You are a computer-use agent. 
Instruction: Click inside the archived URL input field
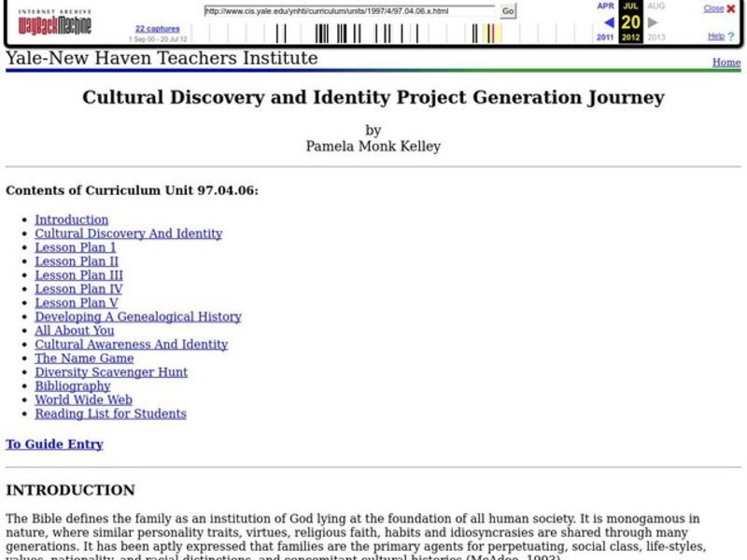point(345,12)
